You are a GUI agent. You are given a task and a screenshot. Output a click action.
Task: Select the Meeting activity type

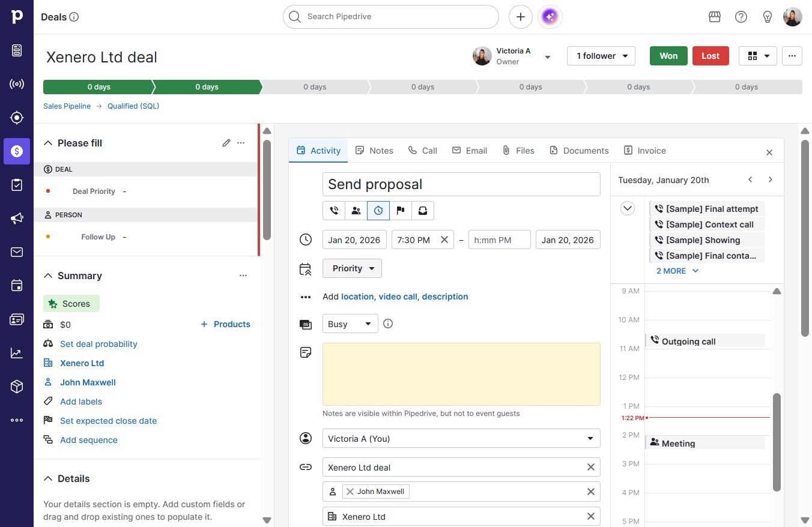[356, 211]
